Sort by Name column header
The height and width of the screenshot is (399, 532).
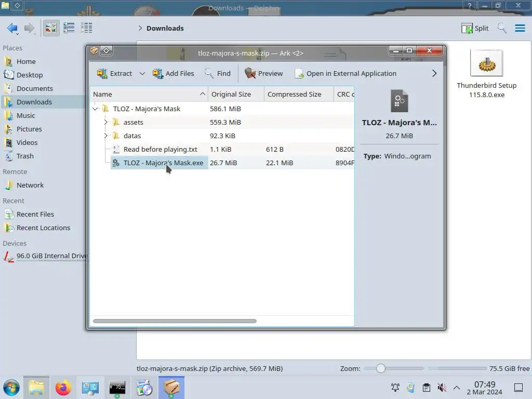click(x=149, y=95)
